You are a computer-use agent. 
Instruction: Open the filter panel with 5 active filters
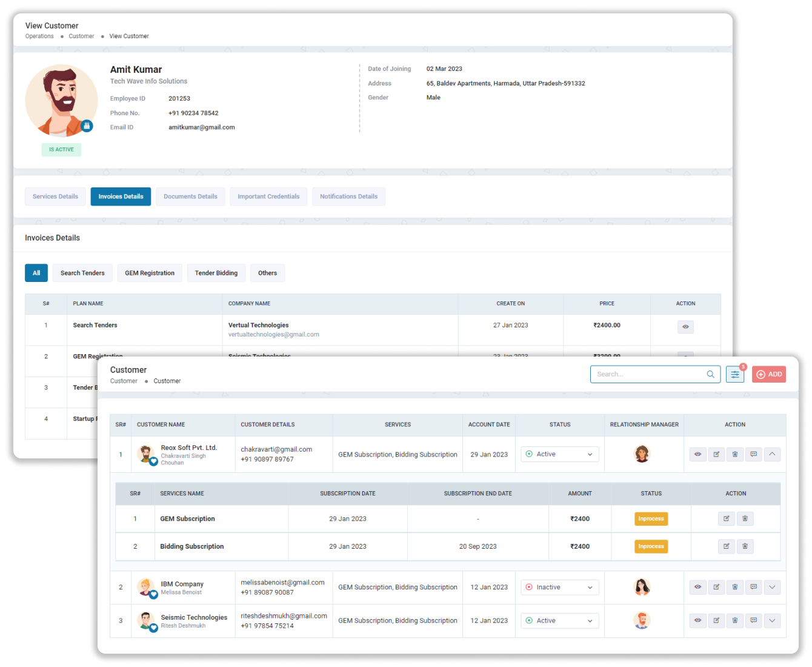point(735,374)
